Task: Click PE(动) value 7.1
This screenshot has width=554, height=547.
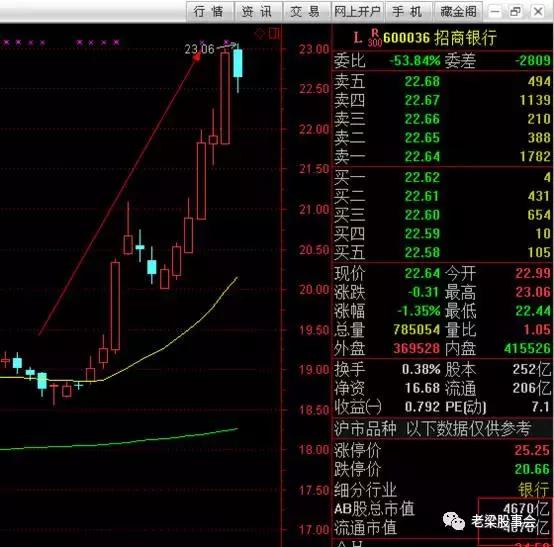Action: (542, 407)
